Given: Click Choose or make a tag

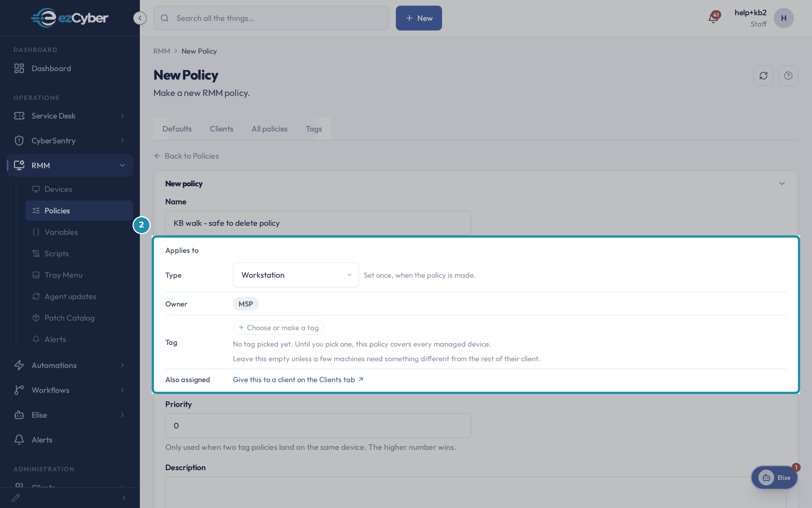Looking at the screenshot, I should point(279,328).
